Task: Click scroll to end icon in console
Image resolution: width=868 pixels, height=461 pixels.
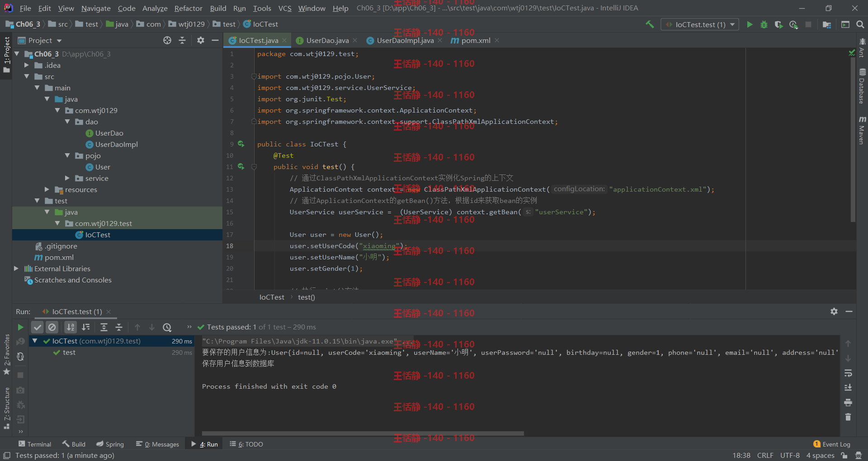Action: point(848,388)
